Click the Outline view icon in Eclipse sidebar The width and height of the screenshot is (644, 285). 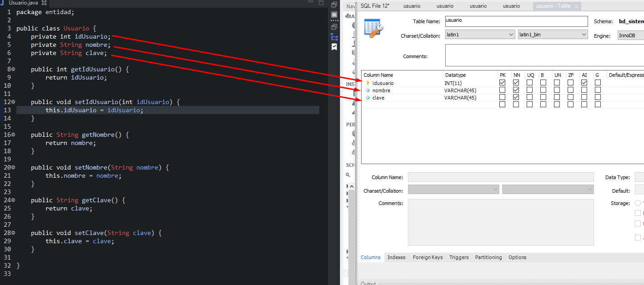[334, 37]
